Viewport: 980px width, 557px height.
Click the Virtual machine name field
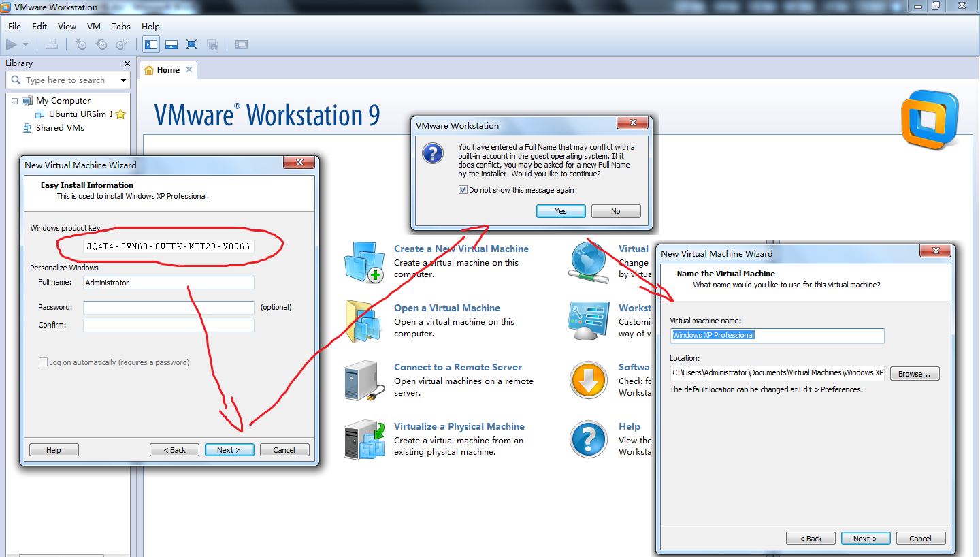click(x=777, y=335)
